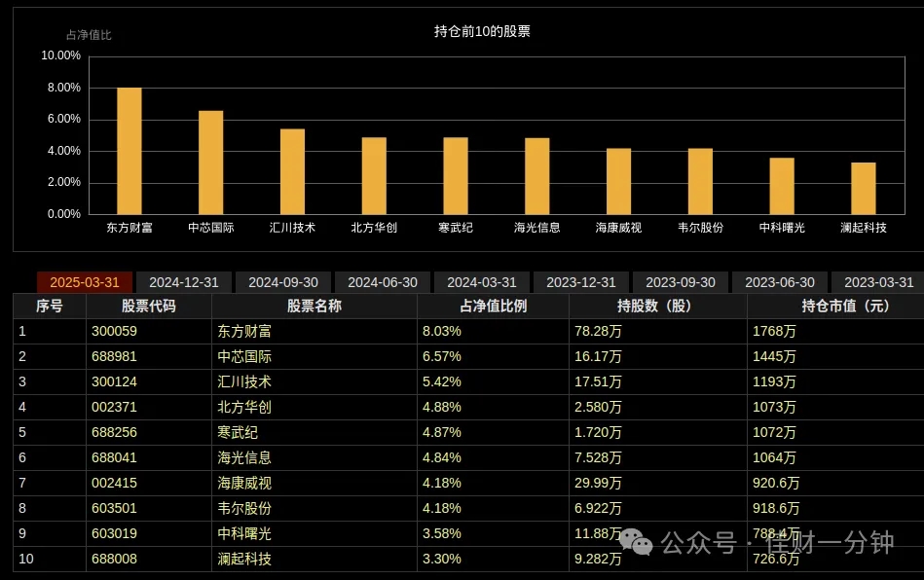Click stock code 603501
The image size is (924, 580).
click(x=114, y=508)
